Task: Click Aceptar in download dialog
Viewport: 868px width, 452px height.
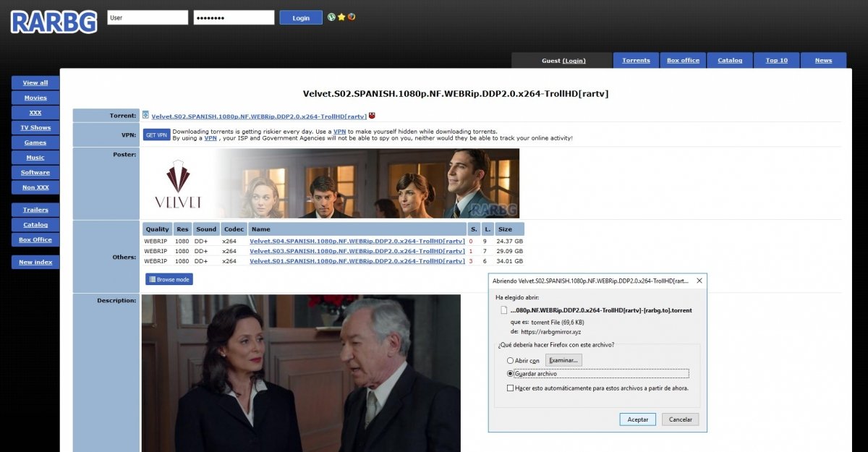Action: pyautogui.click(x=638, y=419)
